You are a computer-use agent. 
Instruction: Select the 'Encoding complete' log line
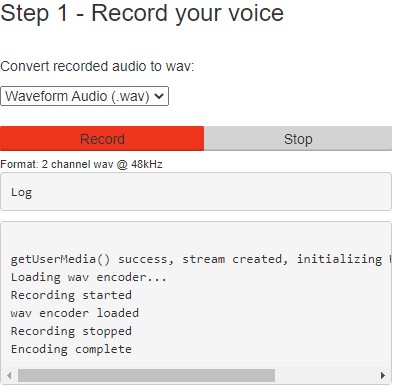click(71, 349)
